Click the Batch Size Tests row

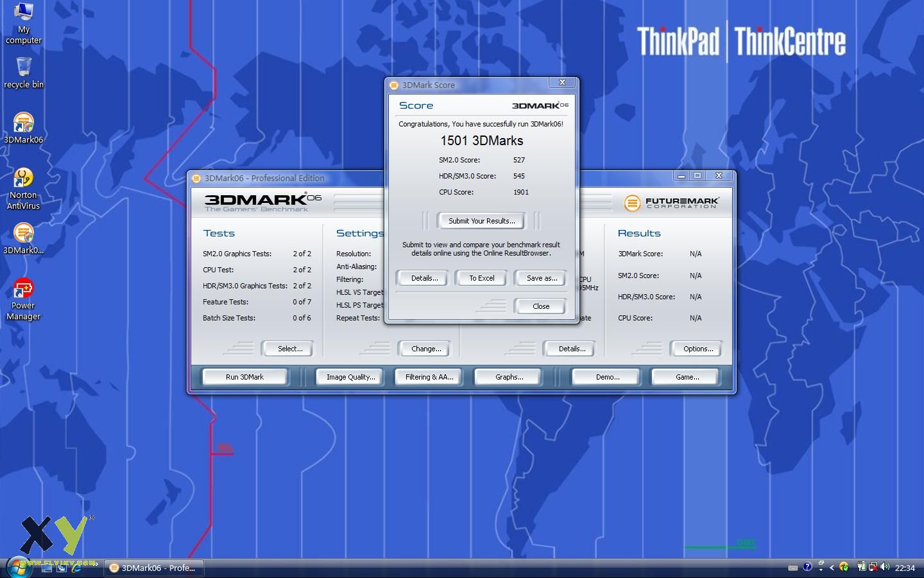pyautogui.click(x=257, y=318)
